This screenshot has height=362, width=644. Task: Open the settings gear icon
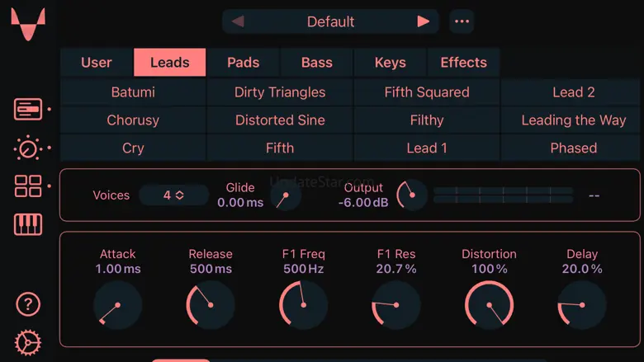(x=27, y=342)
